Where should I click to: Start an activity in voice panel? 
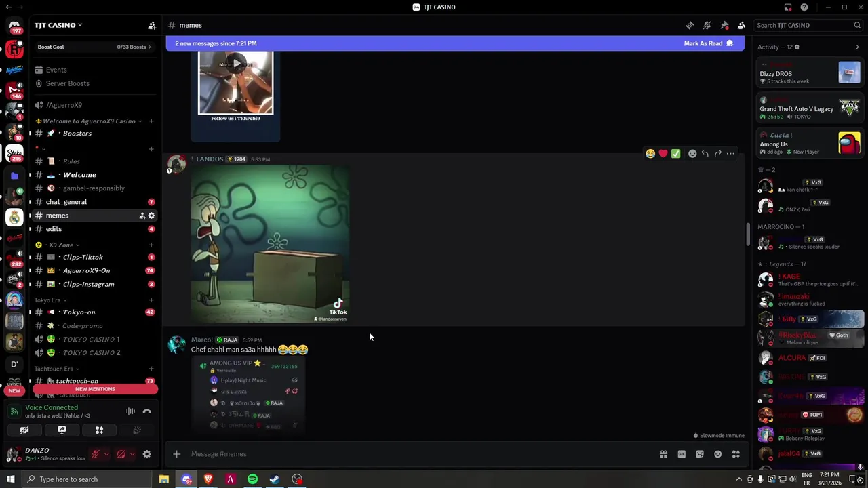99,430
